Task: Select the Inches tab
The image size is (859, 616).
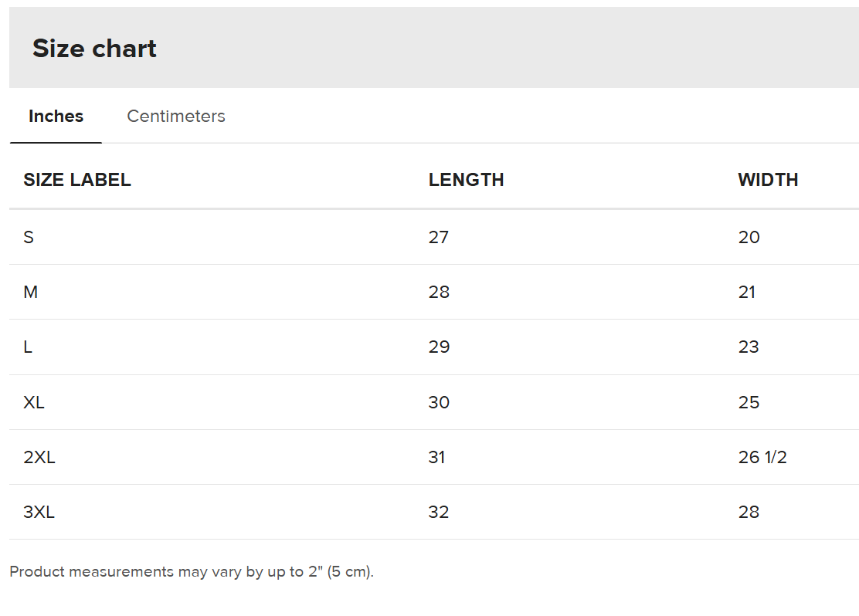Action: 56,117
